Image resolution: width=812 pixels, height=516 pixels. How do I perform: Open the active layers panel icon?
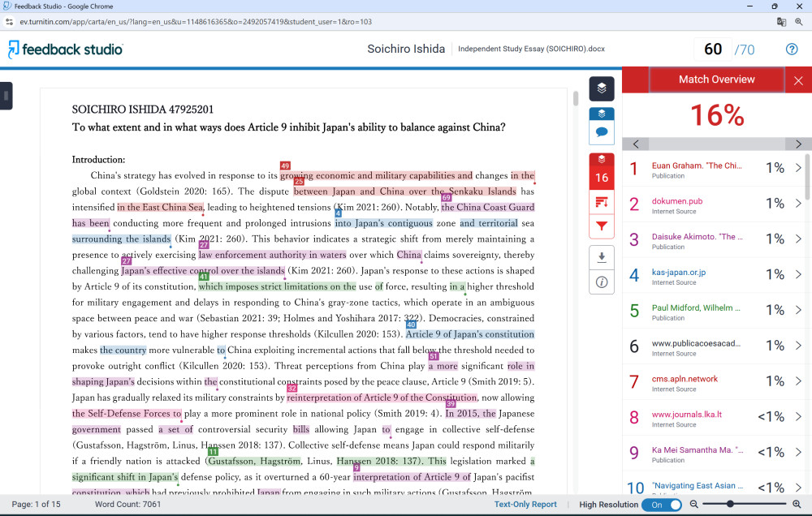point(602,88)
